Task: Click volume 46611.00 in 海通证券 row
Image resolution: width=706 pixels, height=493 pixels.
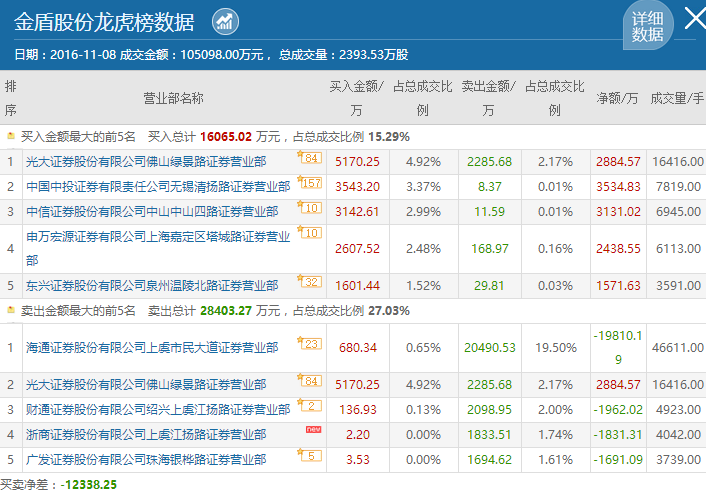Action: pos(678,348)
